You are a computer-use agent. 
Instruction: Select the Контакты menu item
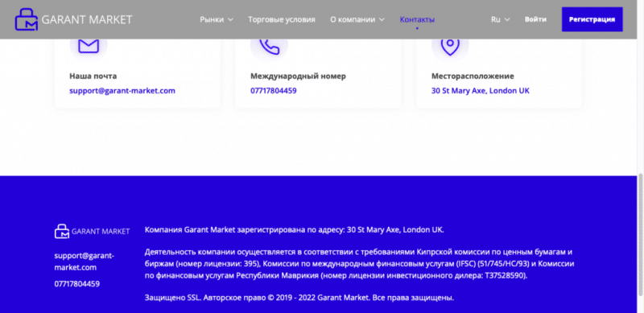click(417, 20)
